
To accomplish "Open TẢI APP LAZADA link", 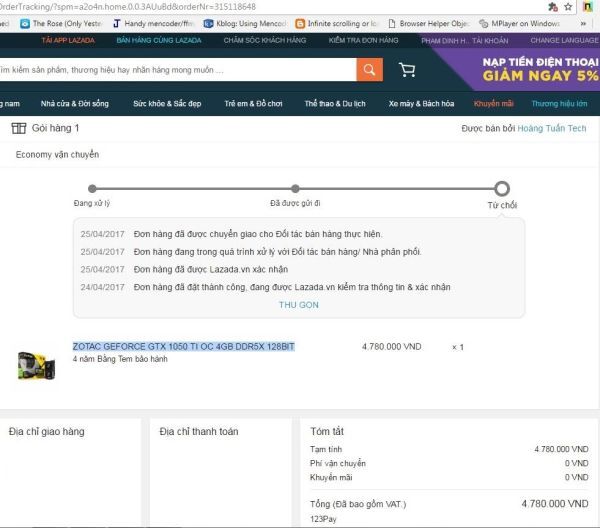I will tap(68, 41).
